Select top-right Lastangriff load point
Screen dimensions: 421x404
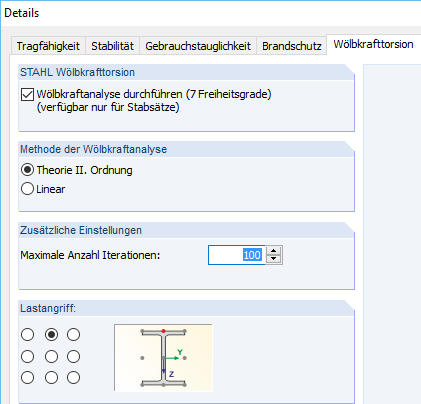(x=73, y=334)
